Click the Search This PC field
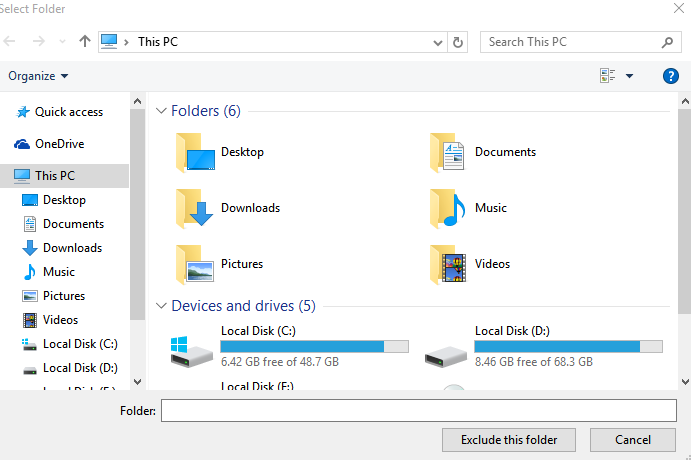Viewport: 691px width, 460px height. (x=580, y=42)
